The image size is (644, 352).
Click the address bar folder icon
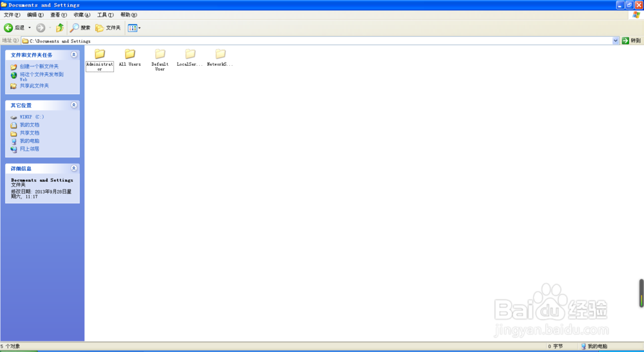(25, 41)
